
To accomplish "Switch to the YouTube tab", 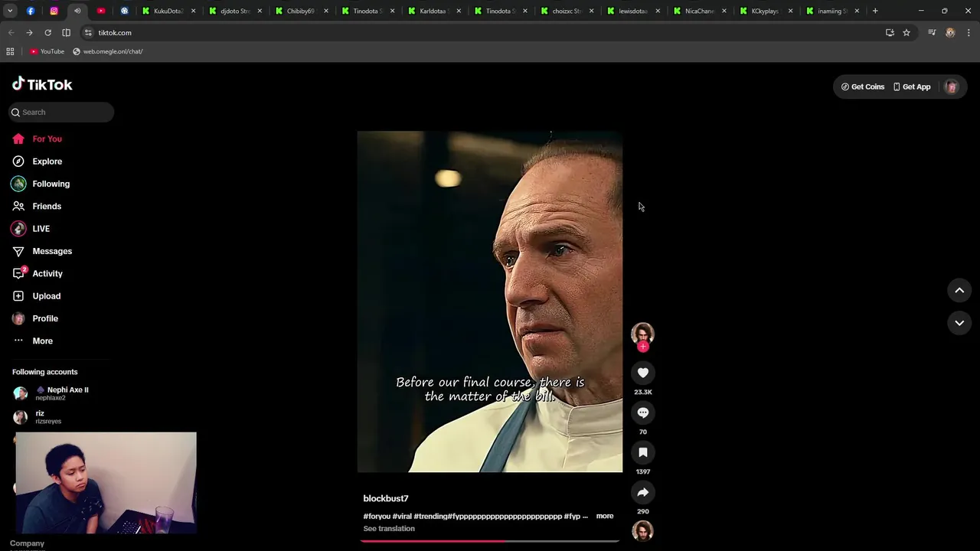I will pos(100,11).
